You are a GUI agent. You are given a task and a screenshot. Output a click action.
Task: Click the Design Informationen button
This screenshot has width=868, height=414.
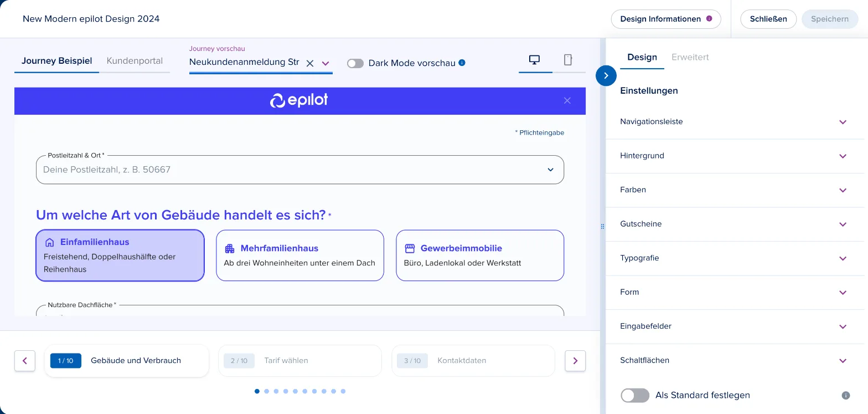(666, 19)
